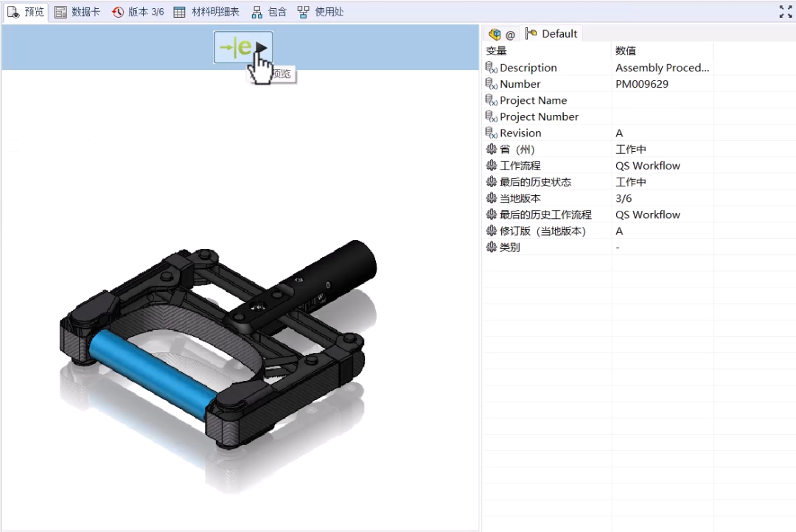796x532 pixels.
Task: Click the preview page icon on 预览 tab
Action: 13,12
